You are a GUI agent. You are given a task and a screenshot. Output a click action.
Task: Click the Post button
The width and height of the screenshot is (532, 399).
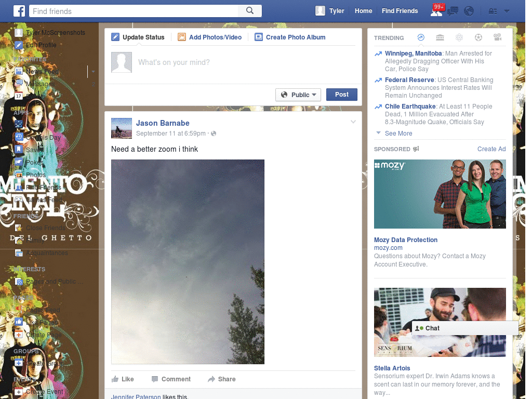click(342, 95)
